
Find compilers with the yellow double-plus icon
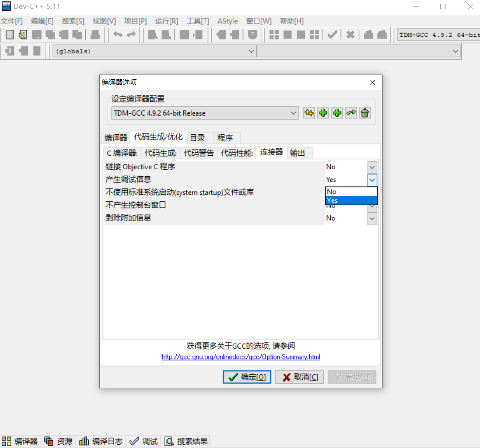(309, 113)
